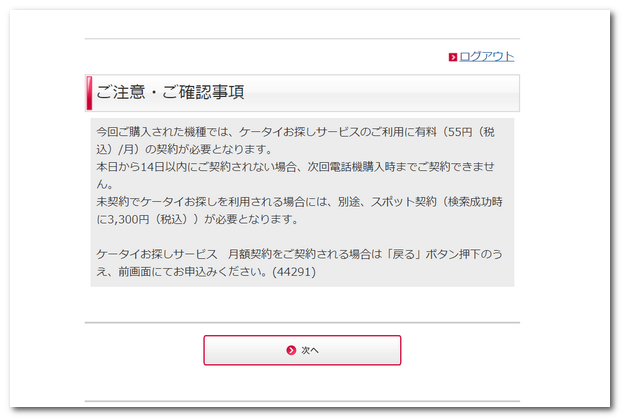The width and height of the screenshot is (621, 418).
Task: Click the 次へ next button
Action: pos(302,350)
